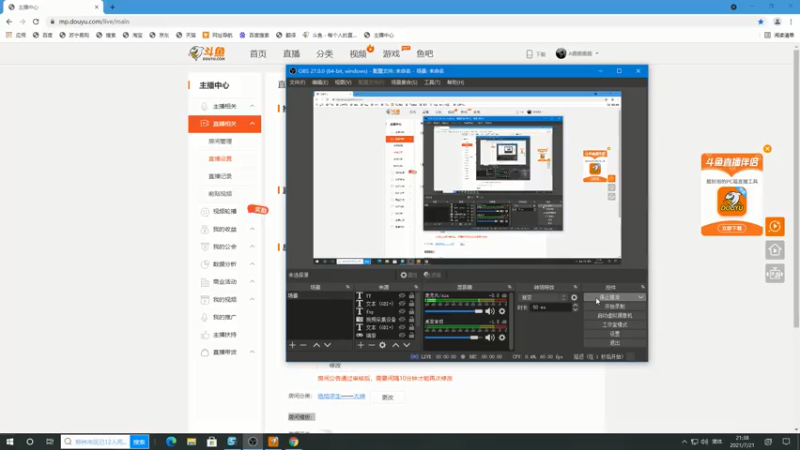Image resolution: width=800 pixels, height=450 pixels.
Task: Open OBS 工具(T) menu
Action: tap(432, 82)
